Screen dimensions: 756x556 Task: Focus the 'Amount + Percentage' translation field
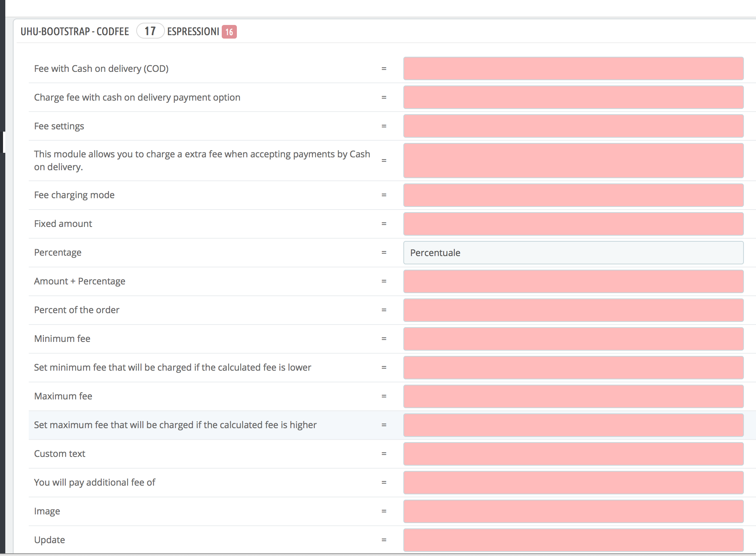[573, 281]
